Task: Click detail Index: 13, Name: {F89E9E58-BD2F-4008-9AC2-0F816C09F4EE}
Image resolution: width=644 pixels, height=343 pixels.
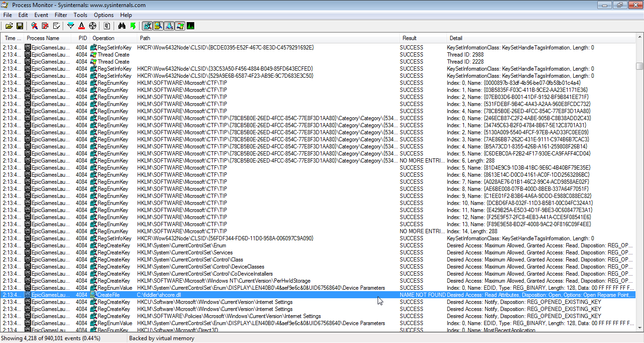Action: [519, 224]
